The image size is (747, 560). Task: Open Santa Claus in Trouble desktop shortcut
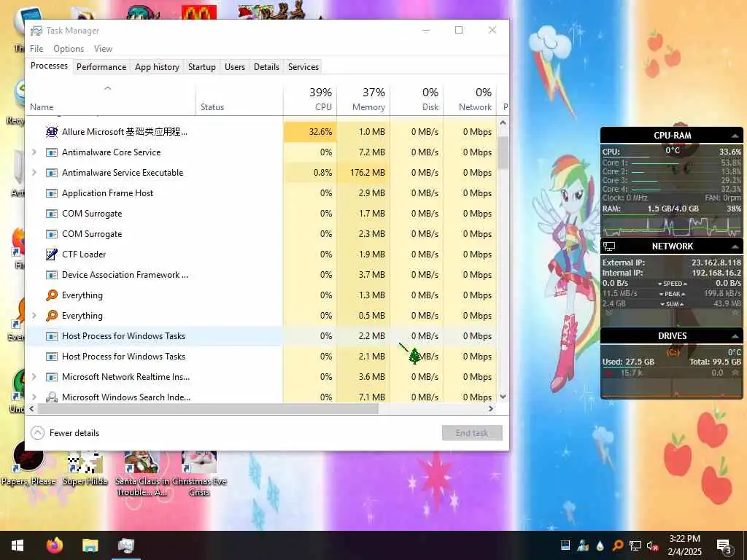(142, 473)
